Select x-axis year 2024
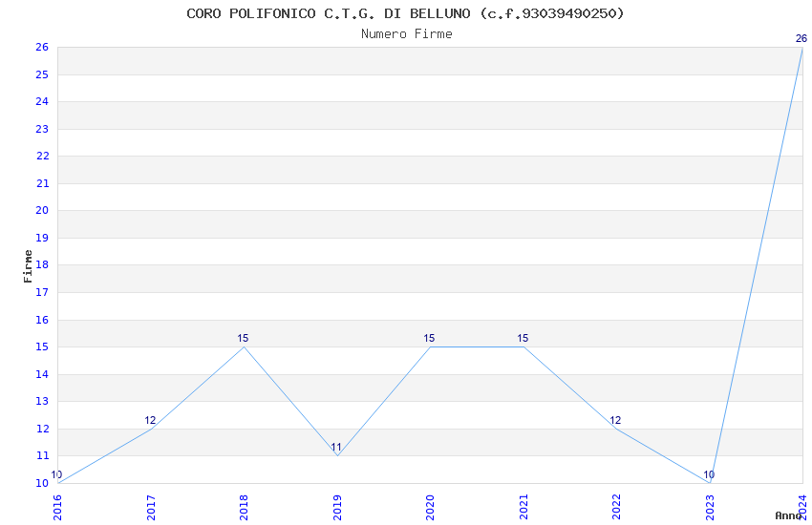This screenshot has width=812, height=525. [x=803, y=508]
